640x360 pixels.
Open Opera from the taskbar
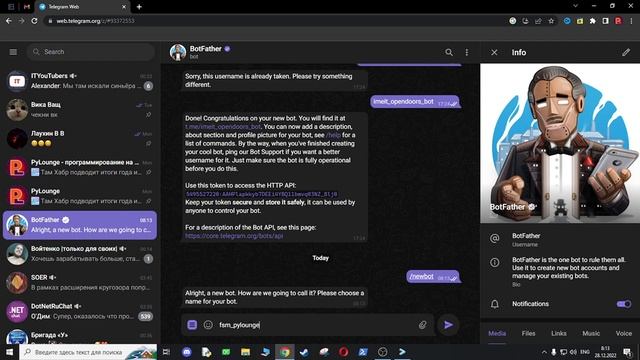343,352
